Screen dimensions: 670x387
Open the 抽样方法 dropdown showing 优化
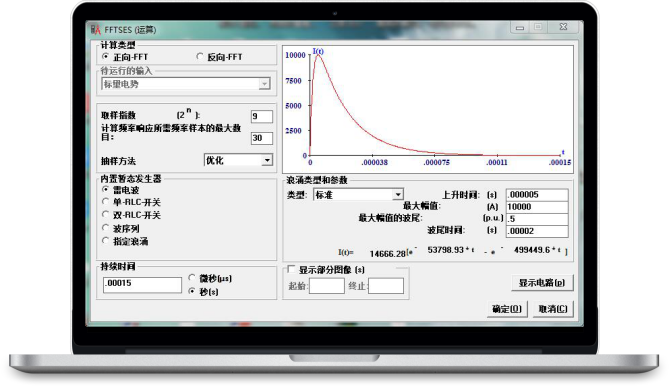coord(238,160)
